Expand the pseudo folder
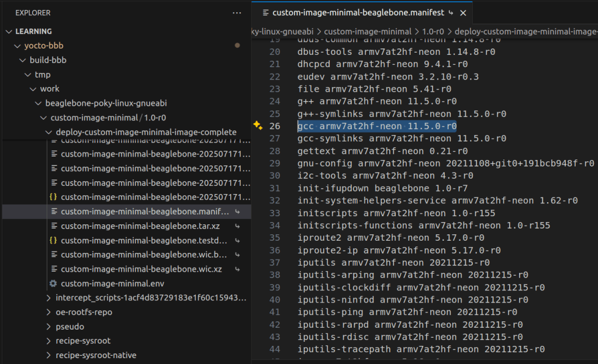The width and height of the screenshot is (598, 364). tap(49, 327)
